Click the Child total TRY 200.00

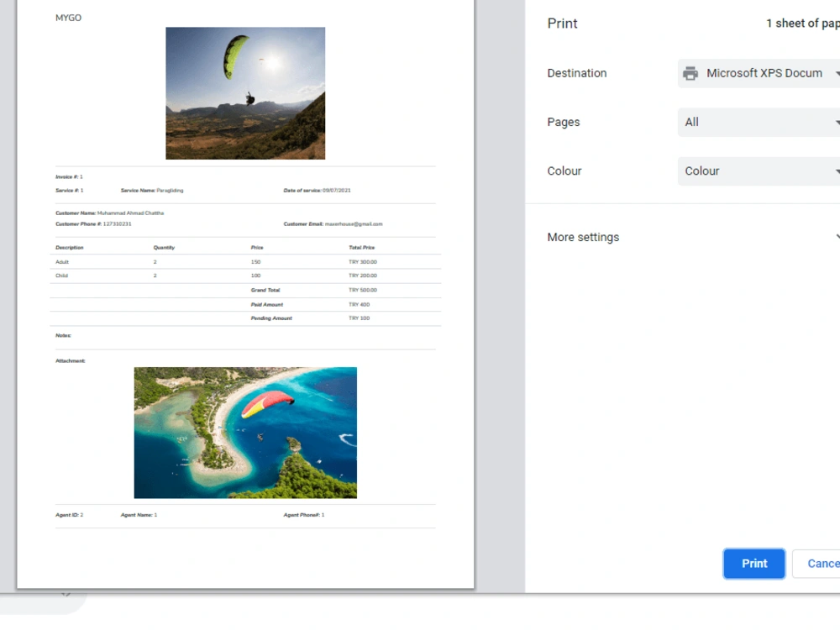tap(363, 276)
